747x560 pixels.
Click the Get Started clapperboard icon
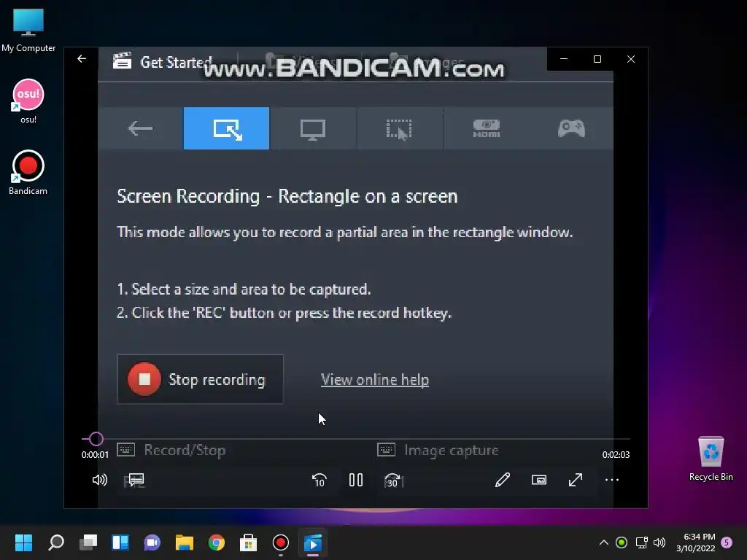click(x=122, y=61)
